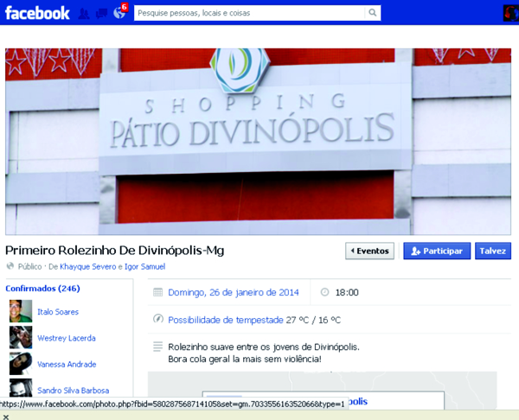Open the Confirmados (246) list
Viewport: 519px width, 420px height.
(x=42, y=289)
